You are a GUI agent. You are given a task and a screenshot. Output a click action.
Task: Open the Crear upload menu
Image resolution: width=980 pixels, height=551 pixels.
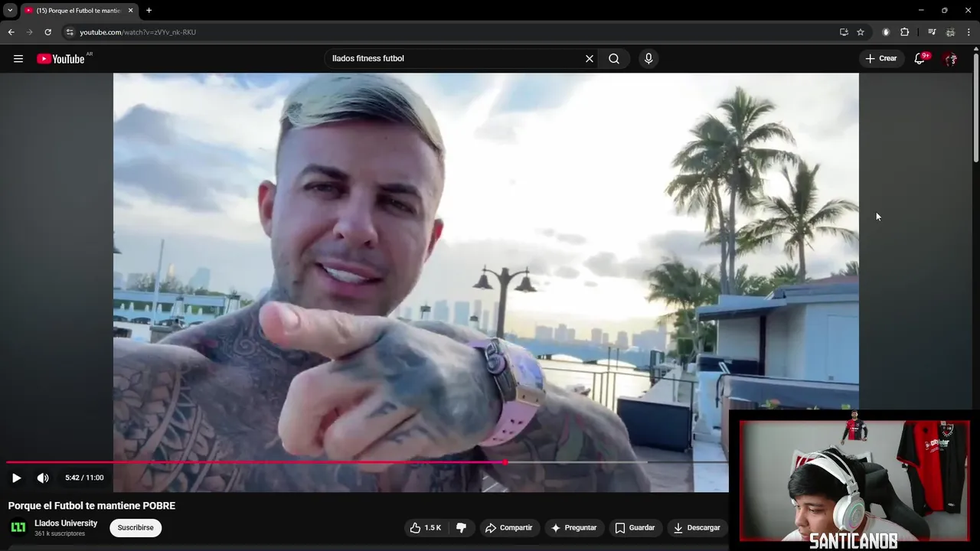click(881, 59)
